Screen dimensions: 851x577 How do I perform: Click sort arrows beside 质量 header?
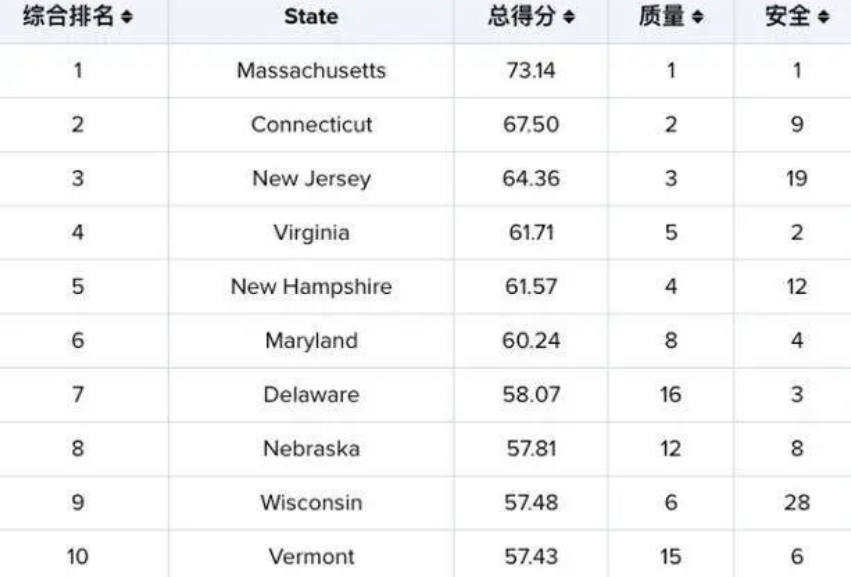point(698,17)
